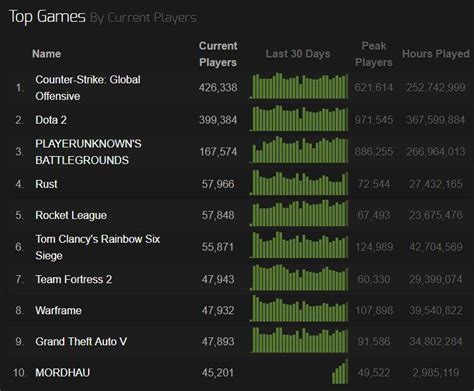Select current players value 55,871
The width and height of the screenshot is (474, 391).
tap(218, 247)
